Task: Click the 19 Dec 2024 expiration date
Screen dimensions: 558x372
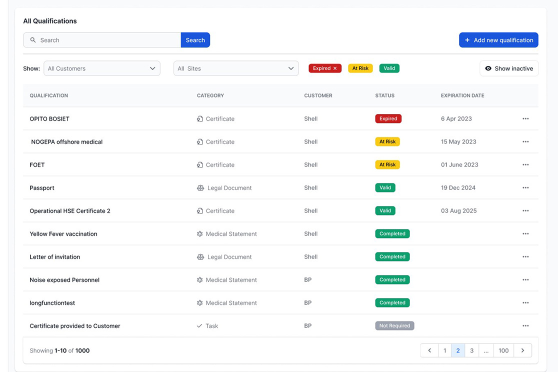Action: [458, 188]
